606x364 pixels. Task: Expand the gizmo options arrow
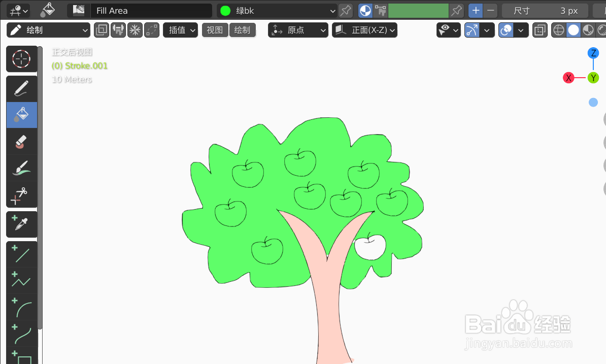coord(487,30)
